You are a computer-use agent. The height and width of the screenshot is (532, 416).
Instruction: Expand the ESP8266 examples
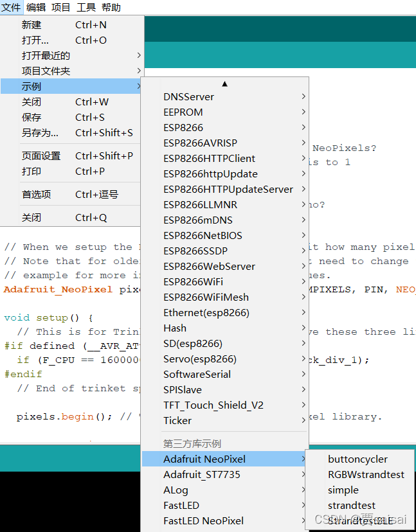[225, 128]
